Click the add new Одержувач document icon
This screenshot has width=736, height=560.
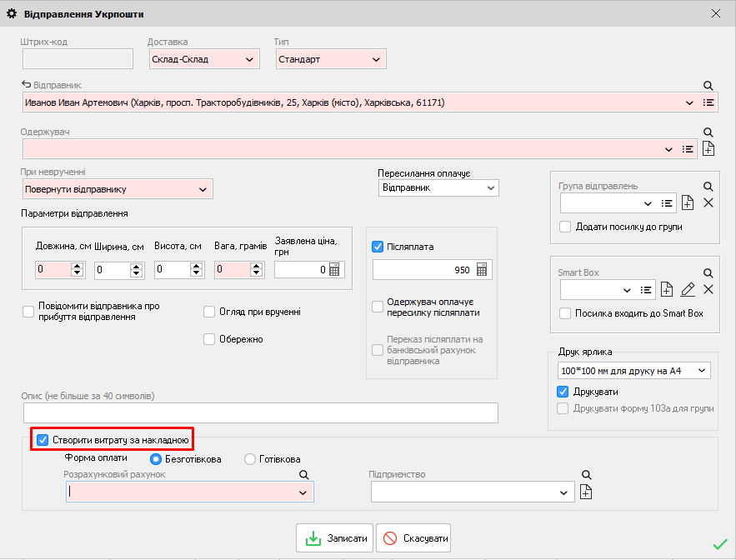tap(708, 149)
